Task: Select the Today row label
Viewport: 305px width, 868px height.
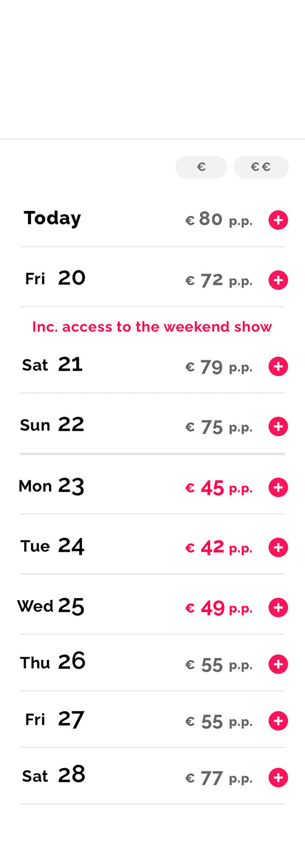Action: click(x=52, y=218)
